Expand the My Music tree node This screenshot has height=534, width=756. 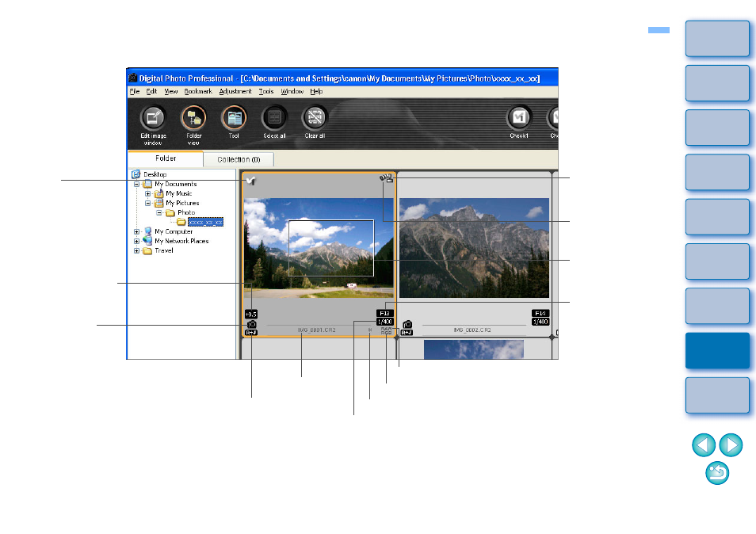click(147, 194)
